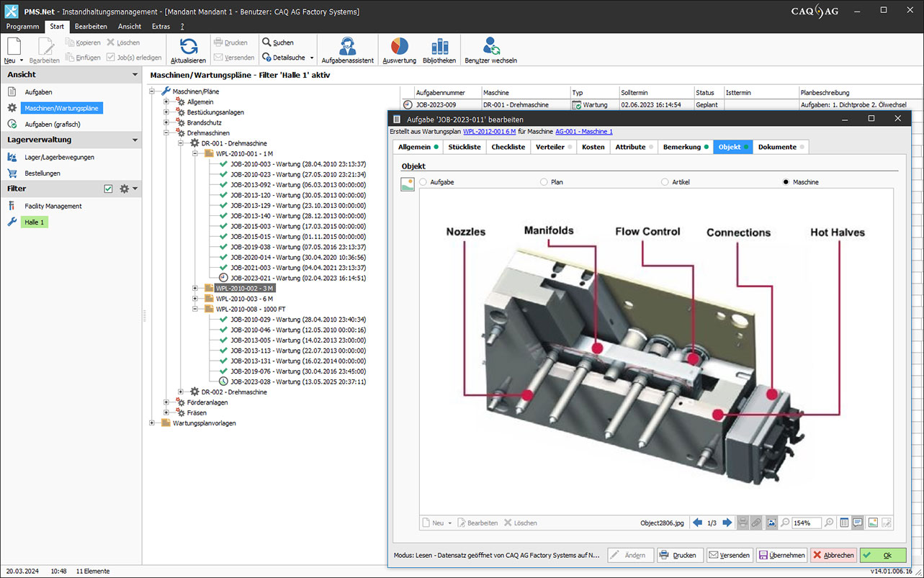Click the Aktualisieren refresh icon
This screenshot has width=924, height=578.
tap(189, 46)
